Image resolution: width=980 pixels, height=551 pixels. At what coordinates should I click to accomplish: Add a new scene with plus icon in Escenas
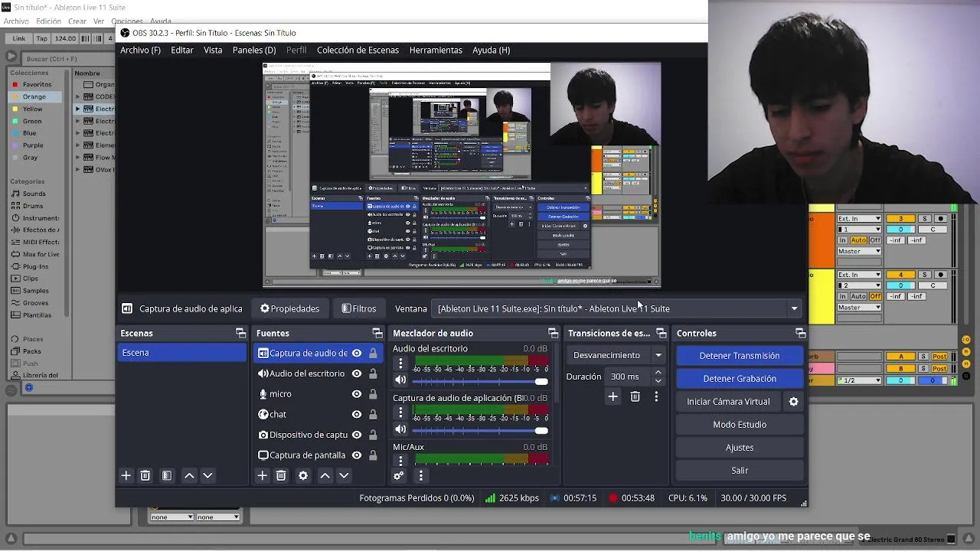pyautogui.click(x=126, y=475)
